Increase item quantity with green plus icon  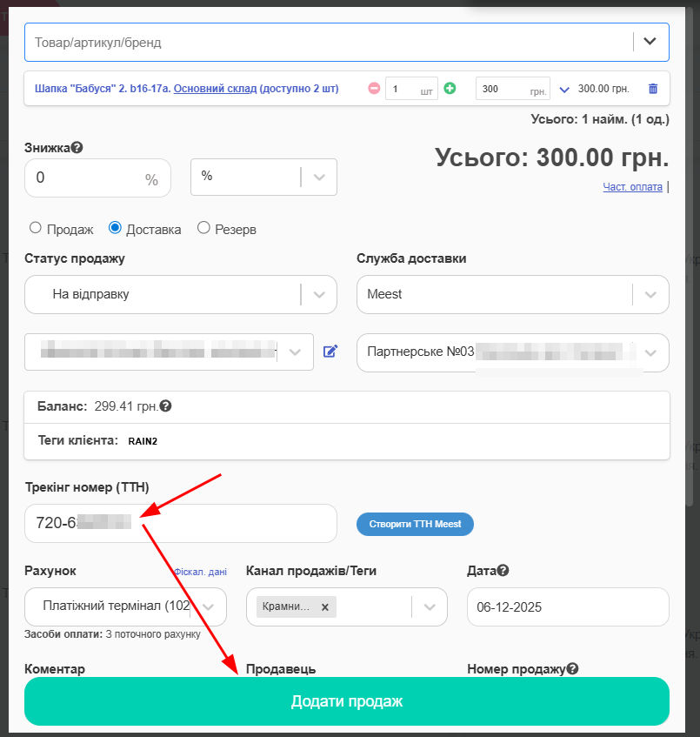450,89
